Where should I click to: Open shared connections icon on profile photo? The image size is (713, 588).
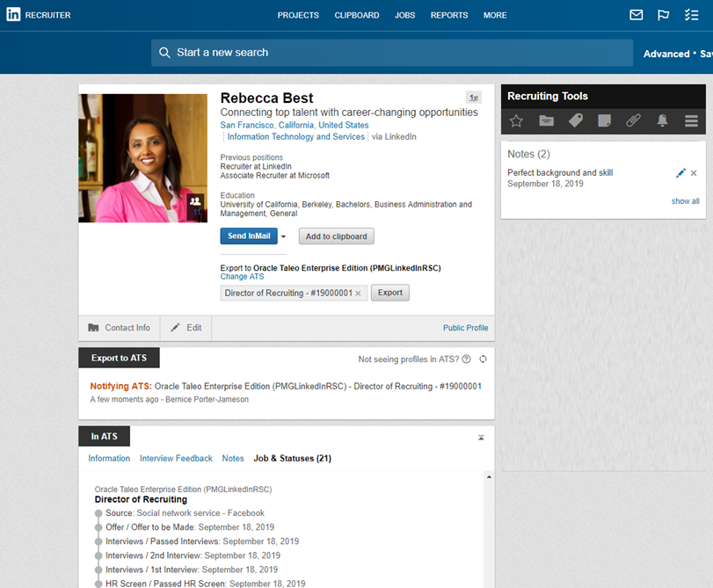(x=195, y=206)
